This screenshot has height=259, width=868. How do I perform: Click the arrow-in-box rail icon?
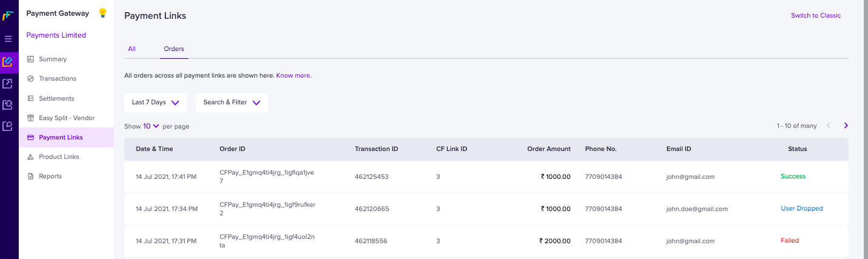8,84
